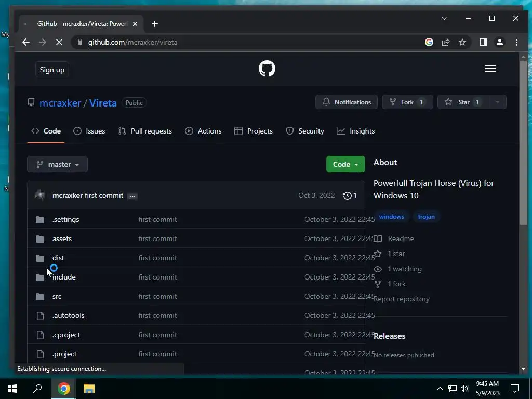View the 1 star stargazers link

coord(389,254)
